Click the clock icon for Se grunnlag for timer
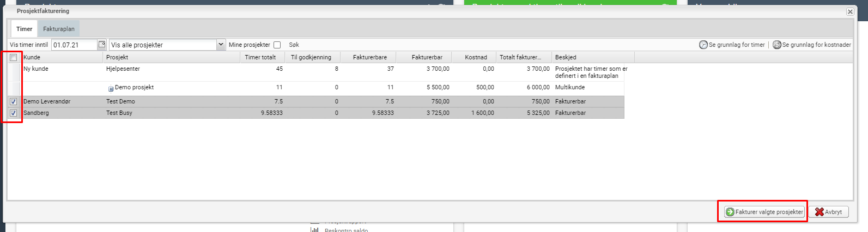Viewport: 868px width, 232px height. (703, 45)
